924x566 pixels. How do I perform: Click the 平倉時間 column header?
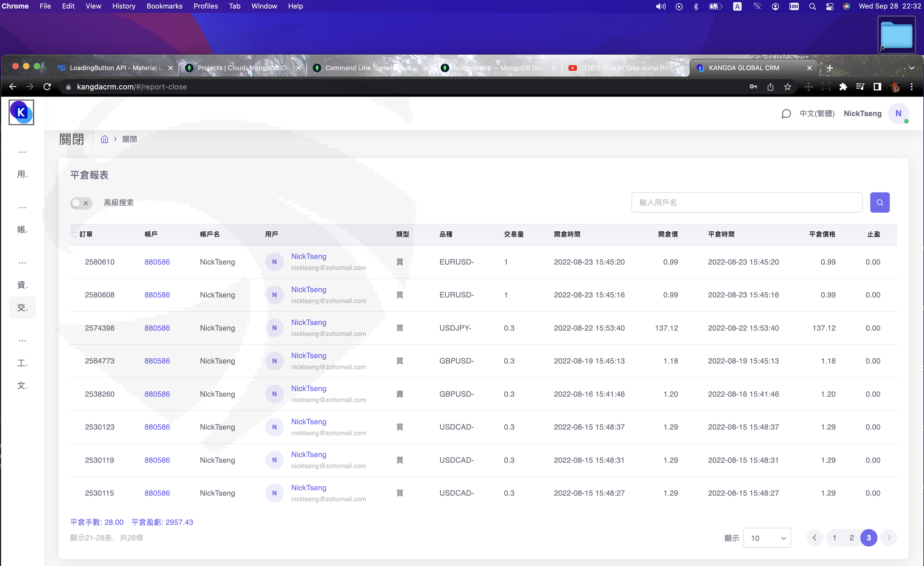(x=721, y=234)
